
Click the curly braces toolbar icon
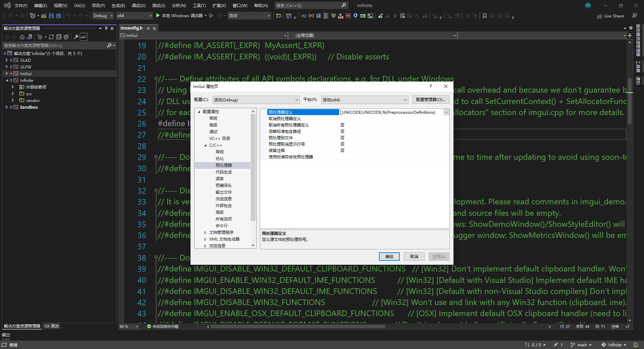(x=311, y=16)
